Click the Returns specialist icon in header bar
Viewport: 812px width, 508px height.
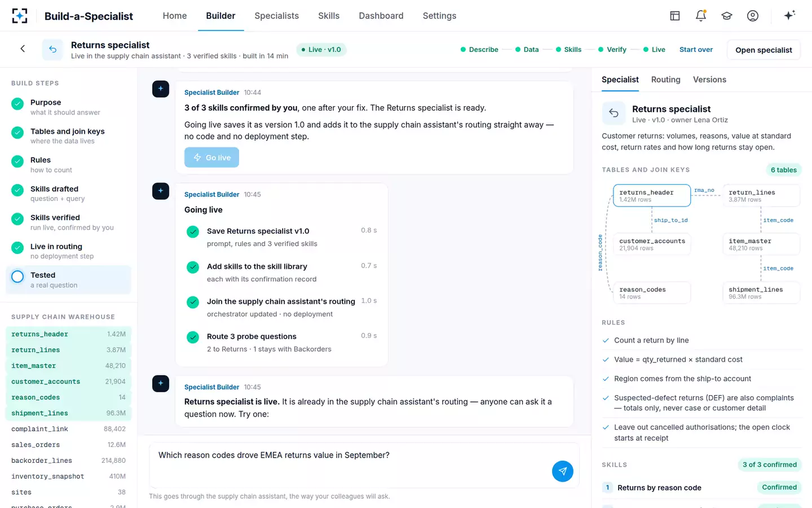click(x=52, y=50)
